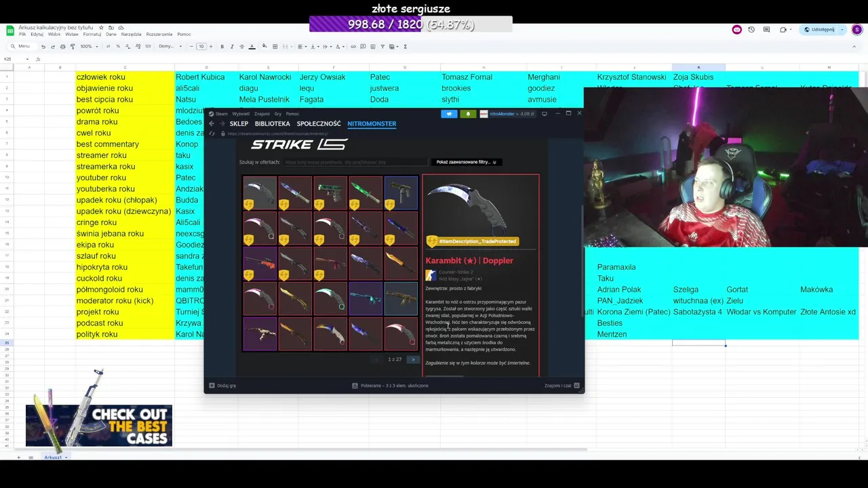The image size is (868, 488).
Task: Open the Formatuj menu
Action: (x=92, y=34)
